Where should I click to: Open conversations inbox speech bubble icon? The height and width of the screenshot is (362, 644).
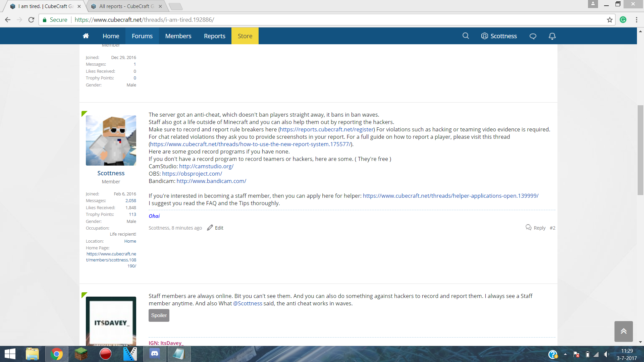(533, 36)
